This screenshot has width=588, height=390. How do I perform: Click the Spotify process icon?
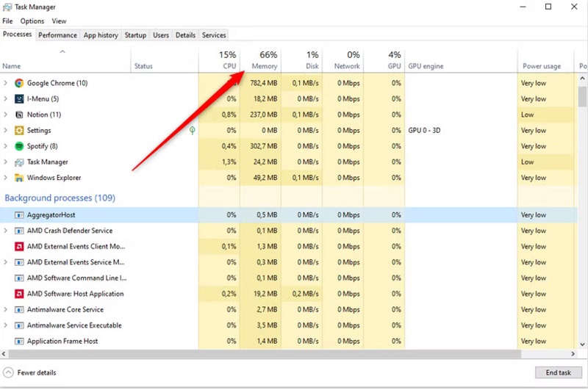pos(19,146)
